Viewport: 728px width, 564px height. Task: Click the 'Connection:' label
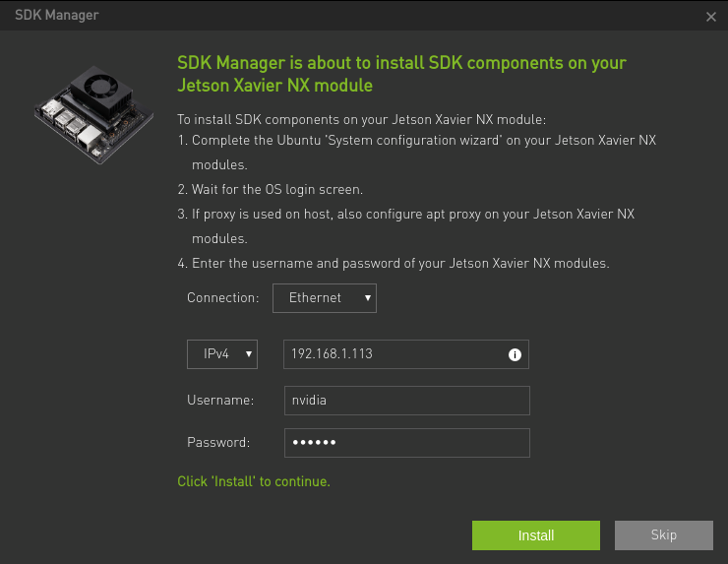[223, 298]
